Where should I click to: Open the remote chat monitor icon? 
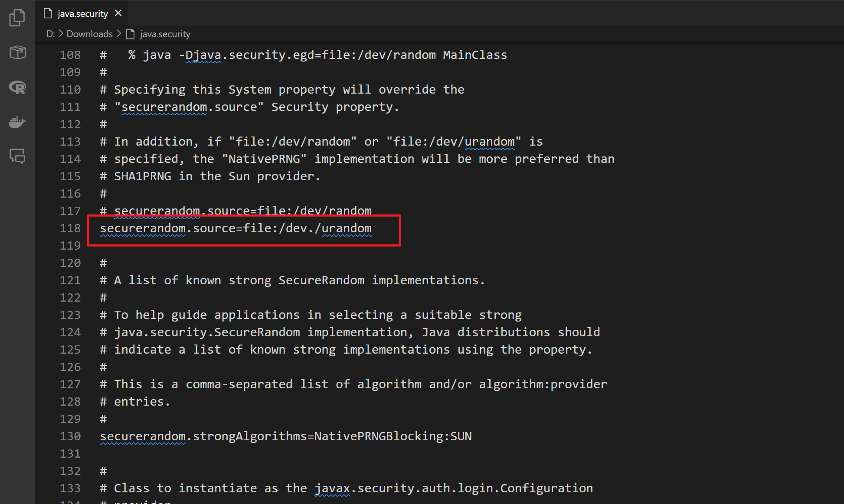(x=17, y=156)
